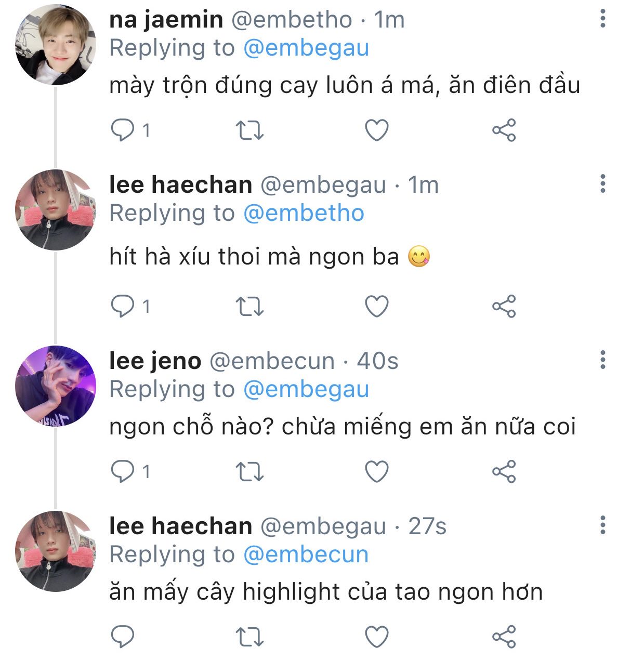
Task: Like the 'ăn mấy cây highlight' tweet
Action: coord(377,637)
